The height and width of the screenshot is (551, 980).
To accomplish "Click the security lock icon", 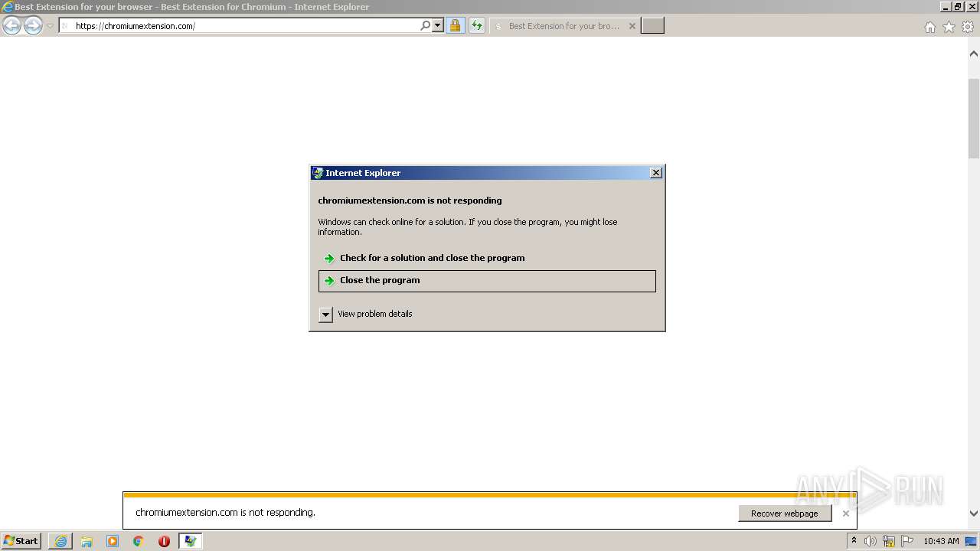I will pyautogui.click(x=455, y=26).
